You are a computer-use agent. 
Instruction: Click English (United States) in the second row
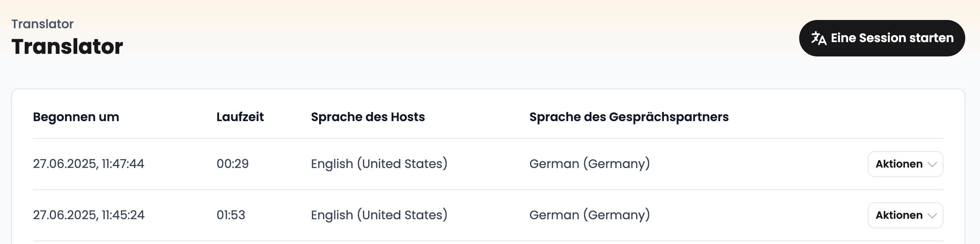tap(379, 215)
